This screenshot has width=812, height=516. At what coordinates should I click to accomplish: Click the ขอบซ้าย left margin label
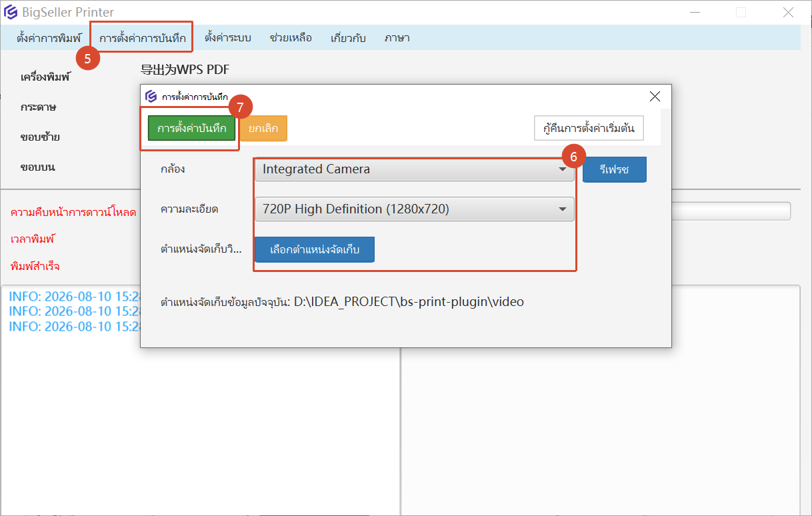(40, 137)
